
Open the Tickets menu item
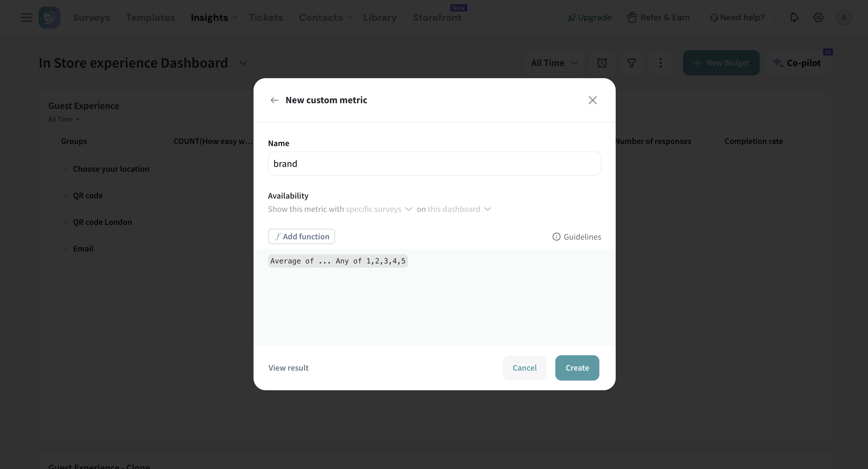(266, 18)
